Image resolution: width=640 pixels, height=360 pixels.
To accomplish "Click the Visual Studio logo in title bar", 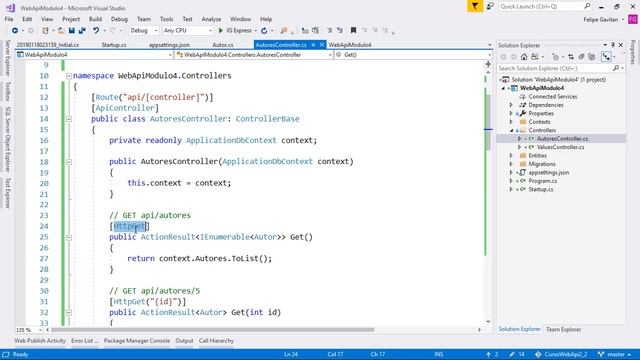I will coord(10,7).
